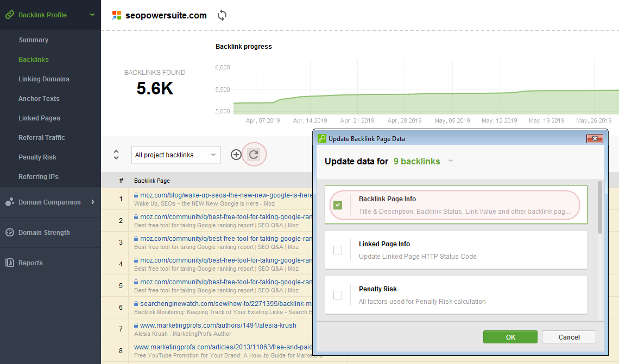Click the padlock icon in row 7
Screen dimensions: 619x364
[x=136, y=325]
